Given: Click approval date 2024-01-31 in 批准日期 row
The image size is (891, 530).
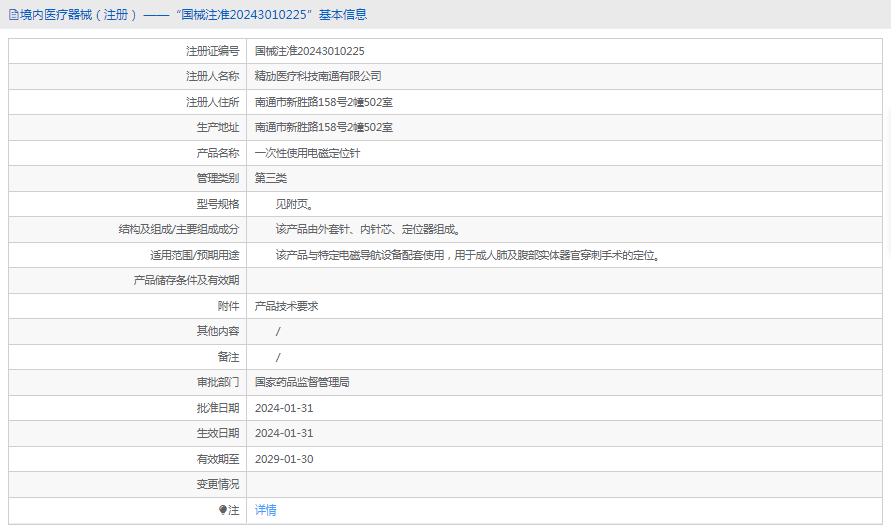Looking at the screenshot, I should [x=284, y=408].
